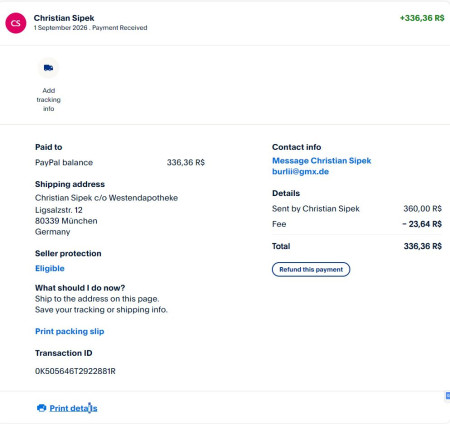The image size is (450, 431).
Task: Select the transaction ID 0K505646T2922881R
Action: tap(75, 371)
